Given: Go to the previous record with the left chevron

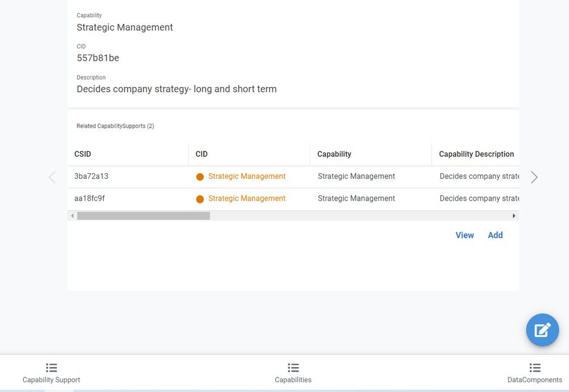Looking at the screenshot, I should tap(52, 177).
